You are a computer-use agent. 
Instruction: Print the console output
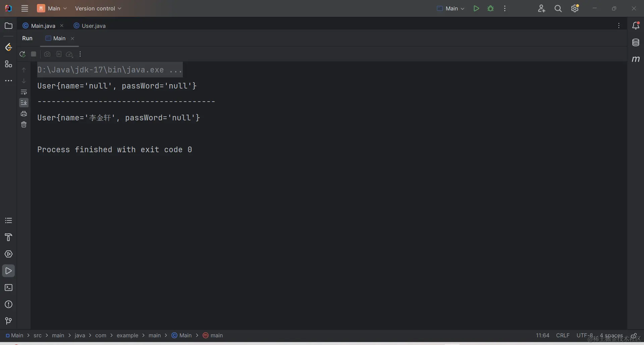coord(24,114)
